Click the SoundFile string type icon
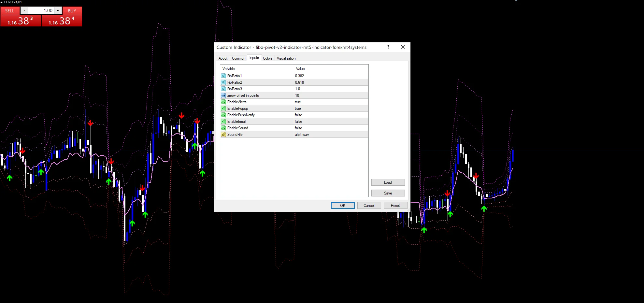 [x=223, y=135]
